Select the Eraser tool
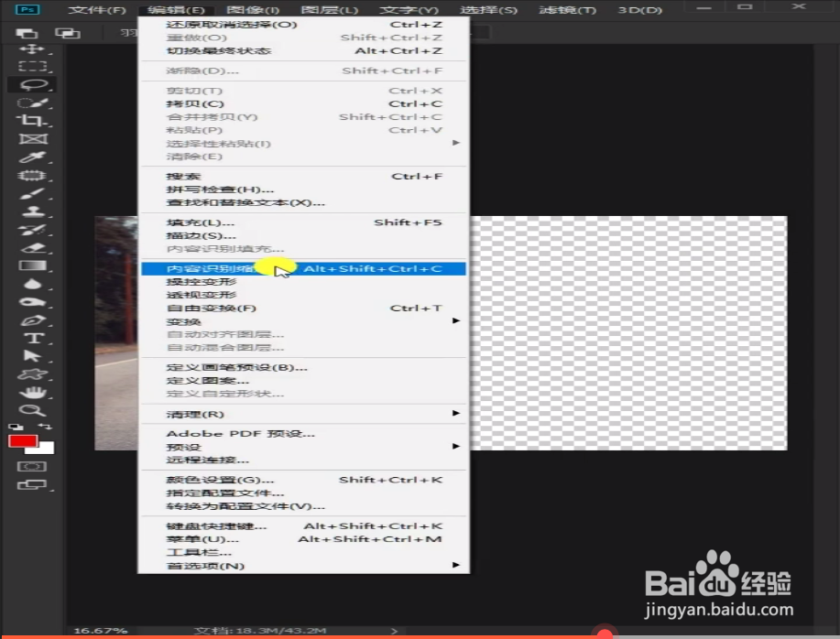Screen dimensions: 840x639 (x=33, y=248)
